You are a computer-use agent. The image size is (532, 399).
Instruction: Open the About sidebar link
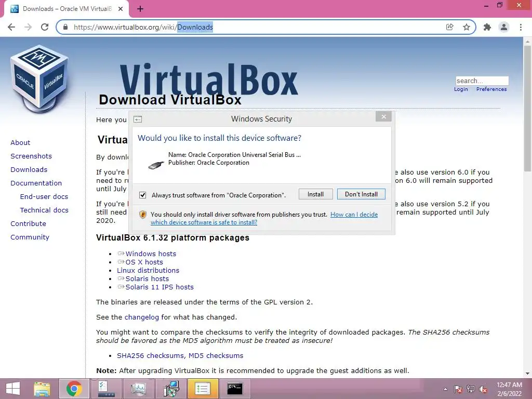(x=20, y=142)
